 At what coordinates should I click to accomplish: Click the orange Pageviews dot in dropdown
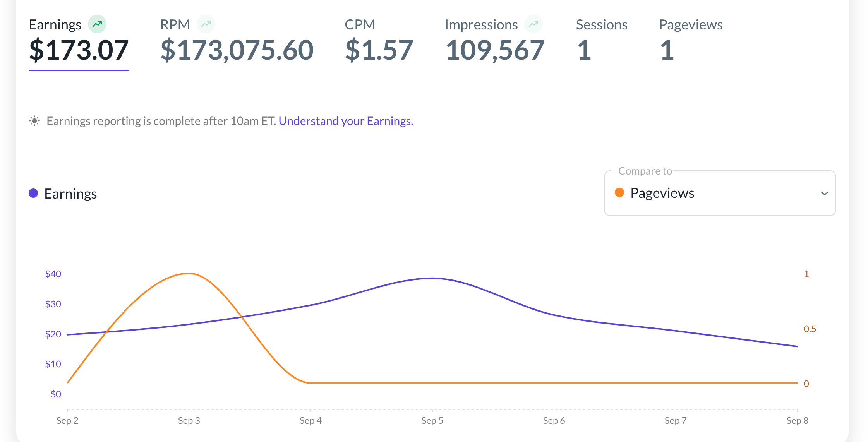[x=619, y=192]
